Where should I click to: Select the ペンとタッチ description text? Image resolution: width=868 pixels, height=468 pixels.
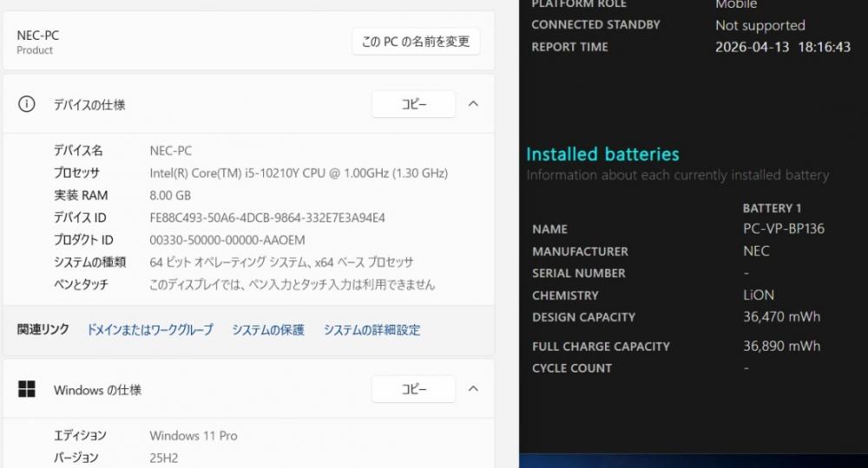(x=292, y=285)
